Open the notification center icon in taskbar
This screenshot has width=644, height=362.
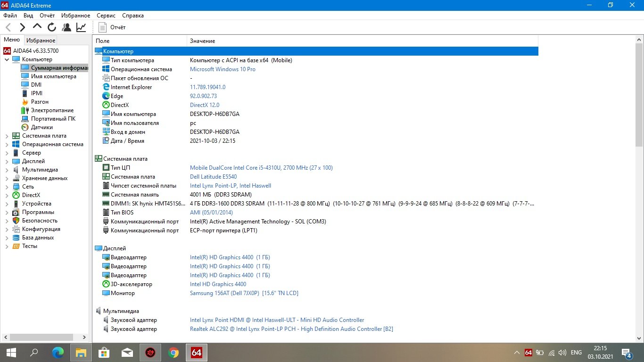tap(627, 353)
